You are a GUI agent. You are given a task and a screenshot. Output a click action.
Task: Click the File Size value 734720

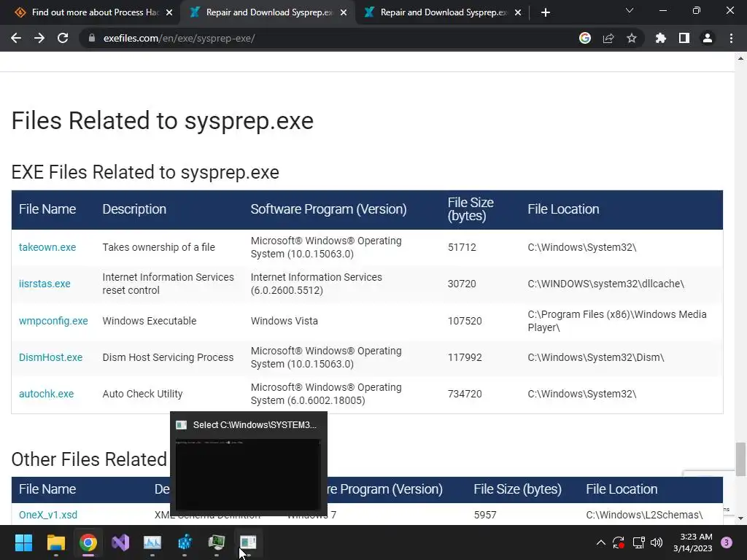click(465, 394)
